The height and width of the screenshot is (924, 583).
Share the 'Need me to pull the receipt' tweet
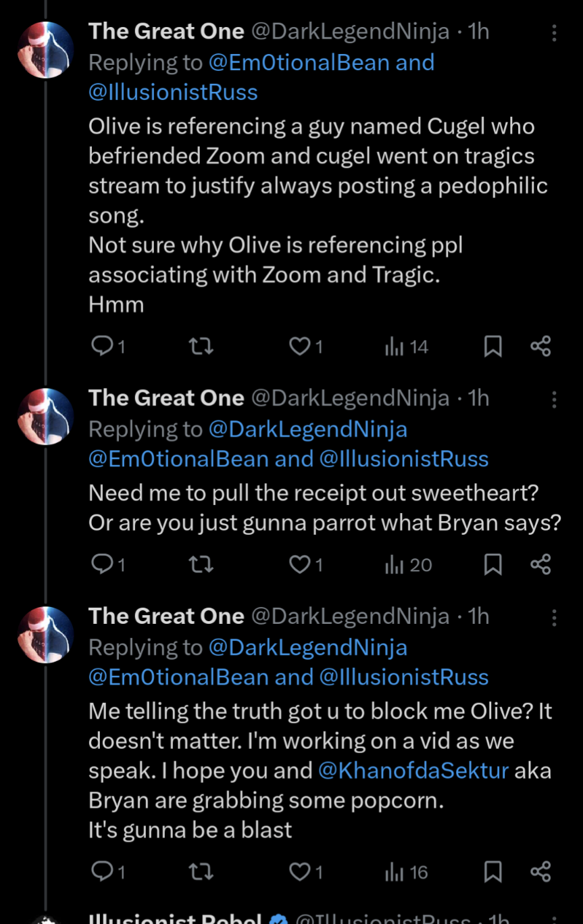click(x=540, y=564)
